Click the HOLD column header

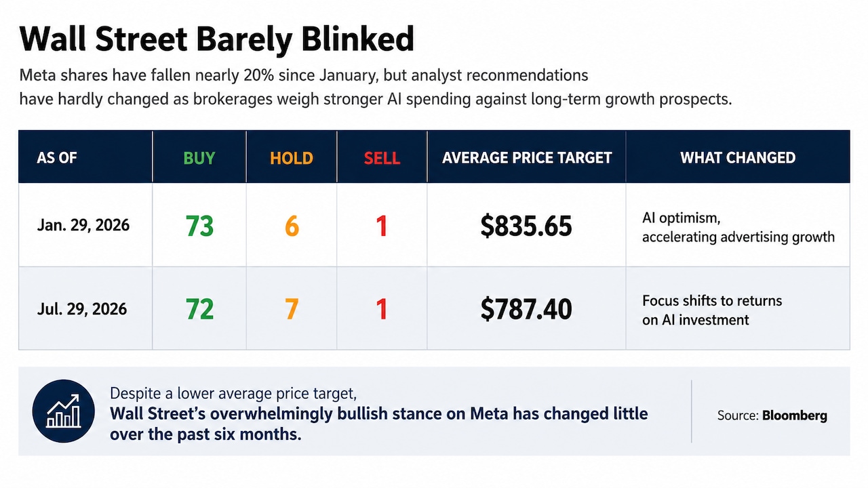(x=292, y=158)
